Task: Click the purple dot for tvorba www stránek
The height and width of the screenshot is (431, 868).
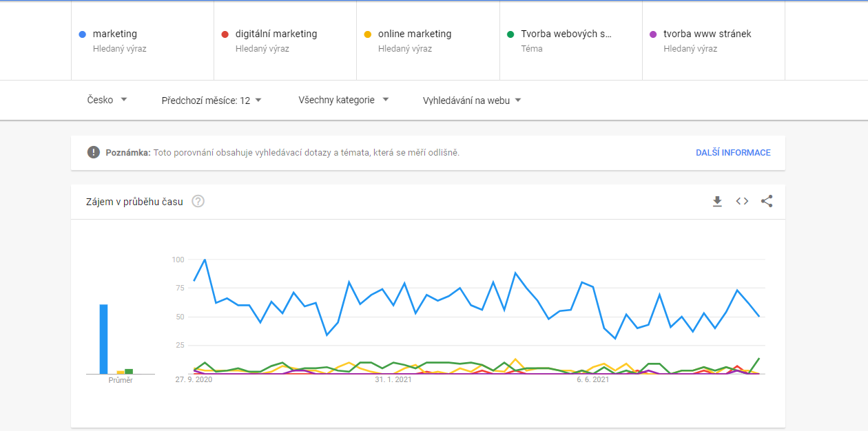Action: point(653,34)
